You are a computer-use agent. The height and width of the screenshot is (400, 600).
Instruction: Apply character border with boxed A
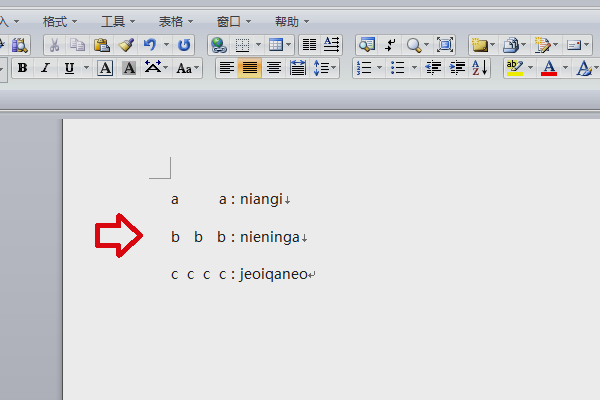(x=105, y=68)
